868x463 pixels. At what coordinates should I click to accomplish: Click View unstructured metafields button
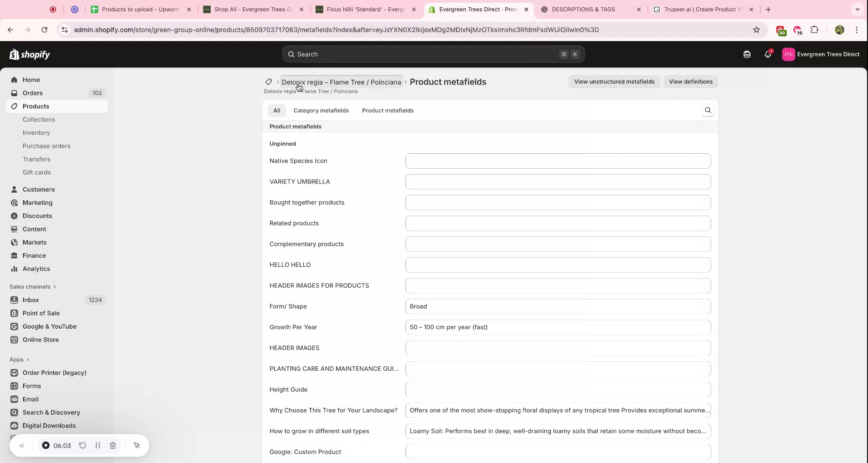click(614, 81)
